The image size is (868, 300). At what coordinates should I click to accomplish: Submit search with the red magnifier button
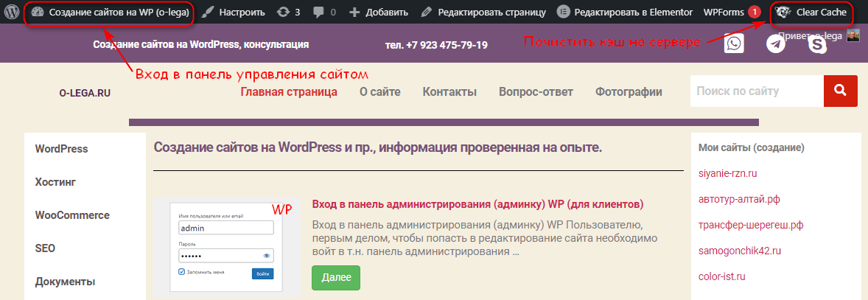point(840,91)
